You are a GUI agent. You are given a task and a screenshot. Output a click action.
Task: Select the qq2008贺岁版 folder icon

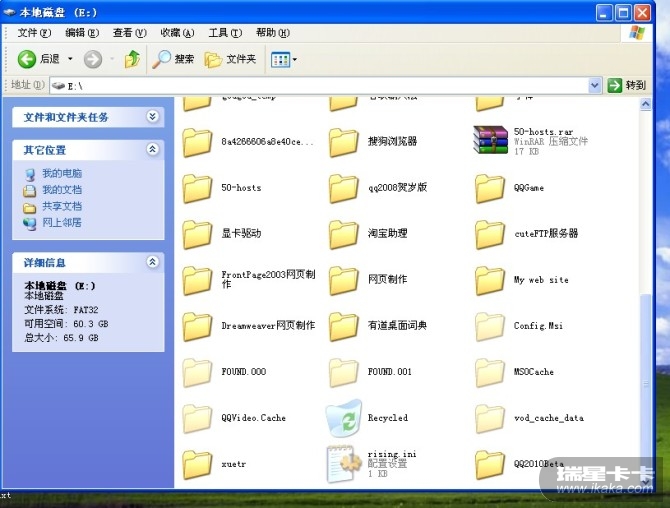pyautogui.click(x=344, y=188)
